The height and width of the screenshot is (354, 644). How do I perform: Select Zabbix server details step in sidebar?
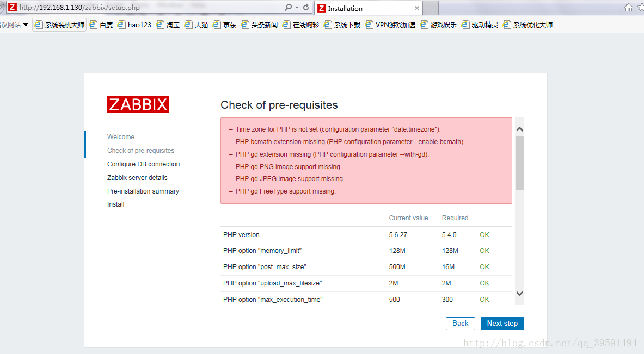(137, 178)
